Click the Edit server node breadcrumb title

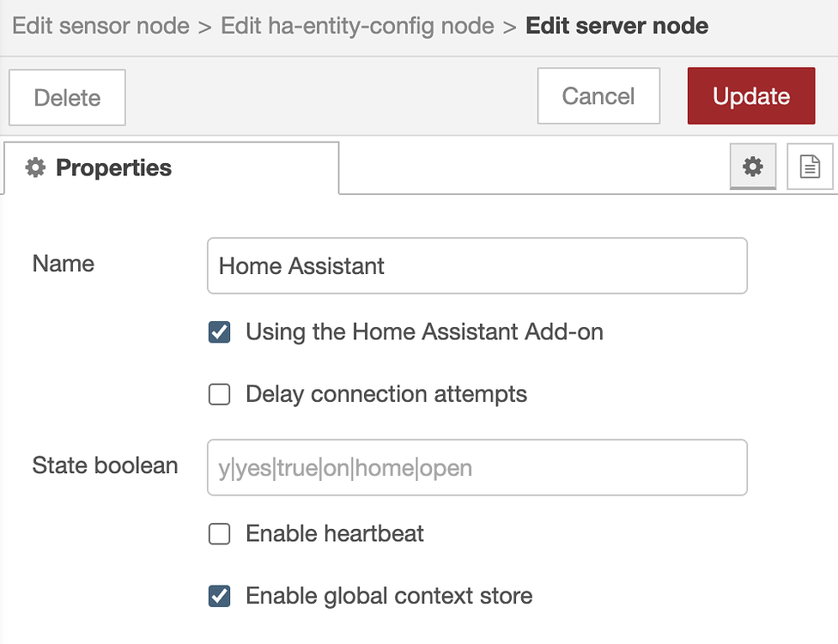[616, 26]
